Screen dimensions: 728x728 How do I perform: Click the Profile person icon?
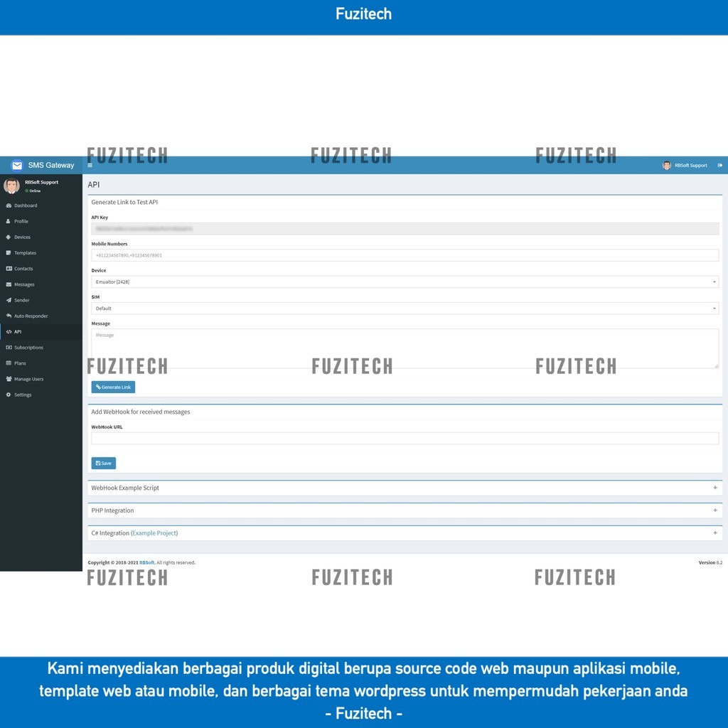(9, 221)
